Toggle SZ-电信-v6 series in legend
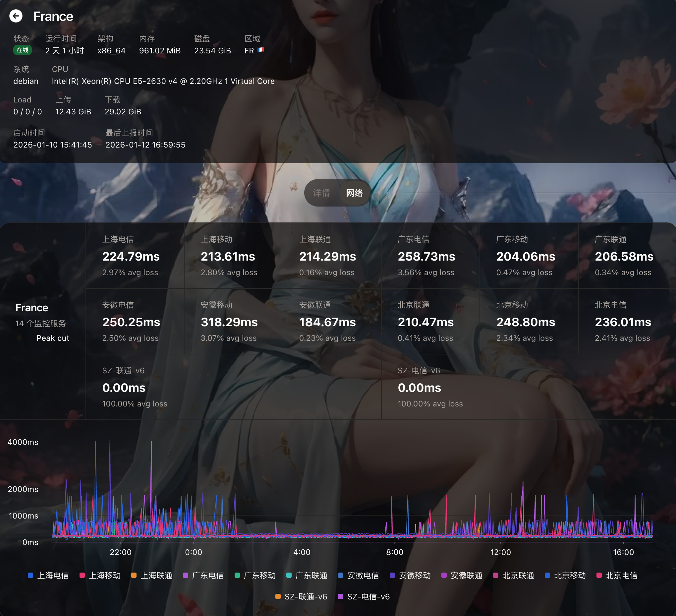The image size is (676, 616). [368, 596]
